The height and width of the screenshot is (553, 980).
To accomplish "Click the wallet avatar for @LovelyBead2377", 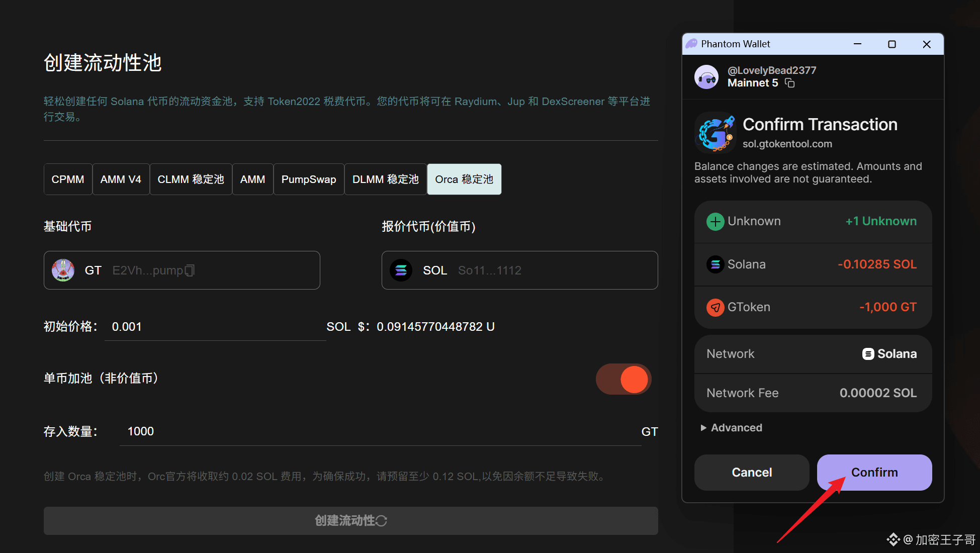I will (706, 77).
